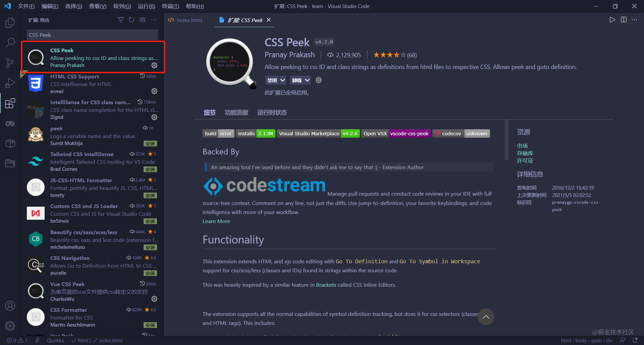
Task: Open the Extensions view icon
Action: [x=10, y=103]
